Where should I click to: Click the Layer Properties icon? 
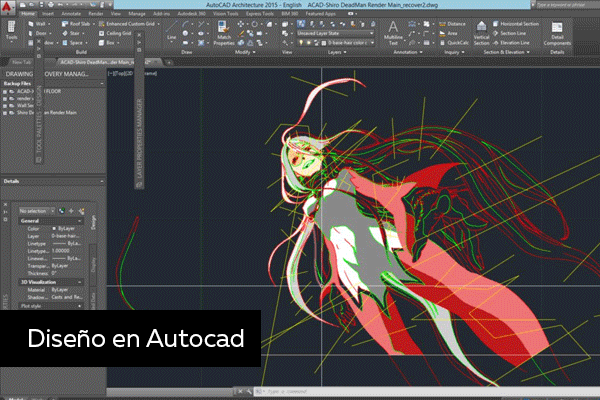tap(301, 24)
